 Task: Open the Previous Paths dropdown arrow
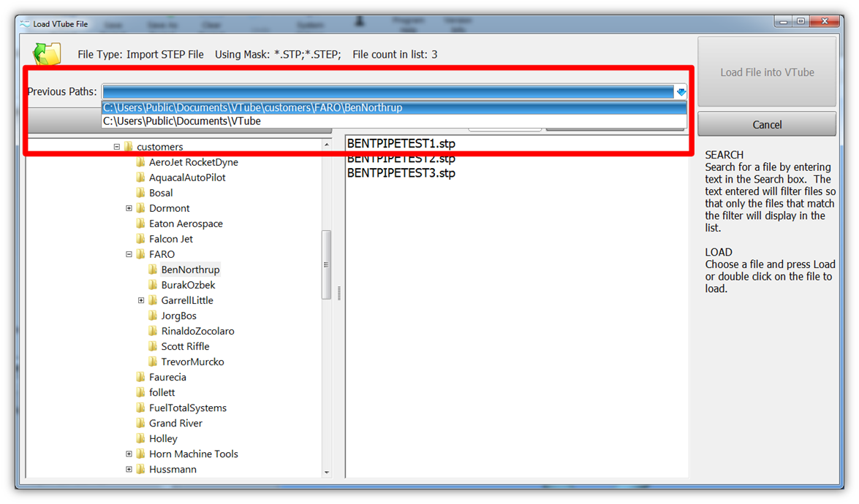(x=681, y=92)
